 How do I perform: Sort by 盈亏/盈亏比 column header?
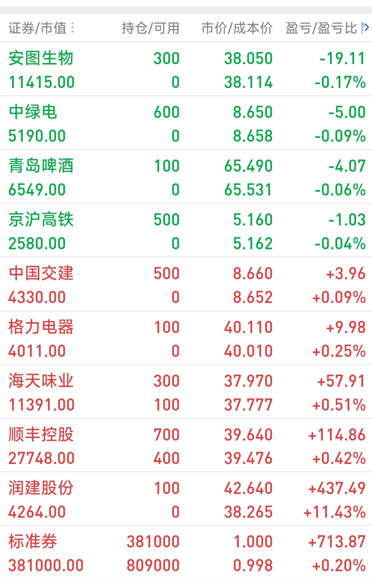coord(321,28)
